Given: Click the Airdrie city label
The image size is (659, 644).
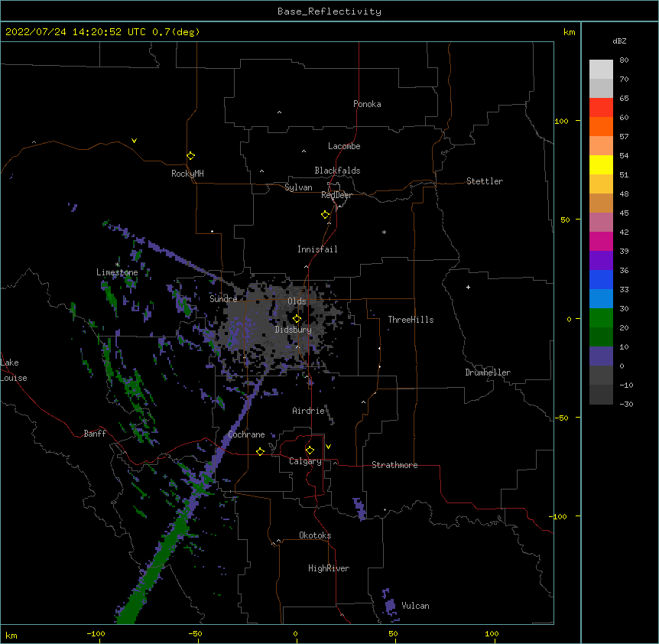Looking at the screenshot, I should point(308,411).
